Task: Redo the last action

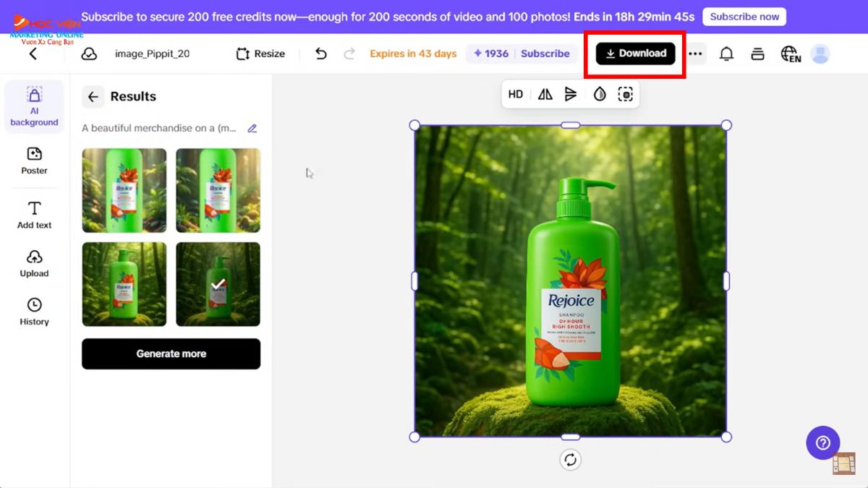Action: point(349,53)
